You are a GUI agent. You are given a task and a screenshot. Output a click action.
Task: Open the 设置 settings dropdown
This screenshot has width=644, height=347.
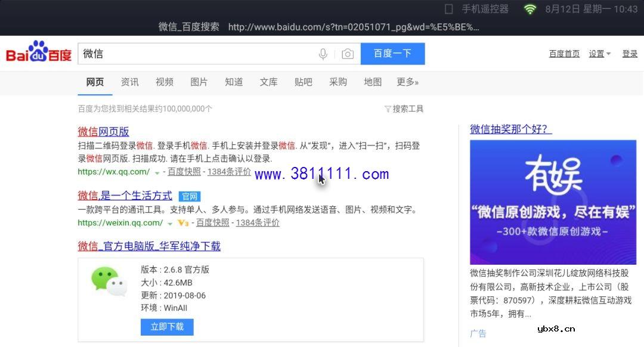pos(598,53)
